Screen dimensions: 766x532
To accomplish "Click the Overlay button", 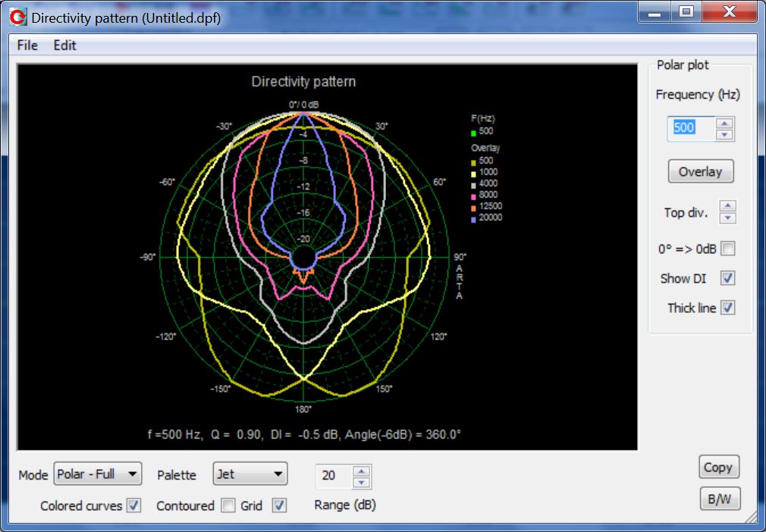I will 700,171.
